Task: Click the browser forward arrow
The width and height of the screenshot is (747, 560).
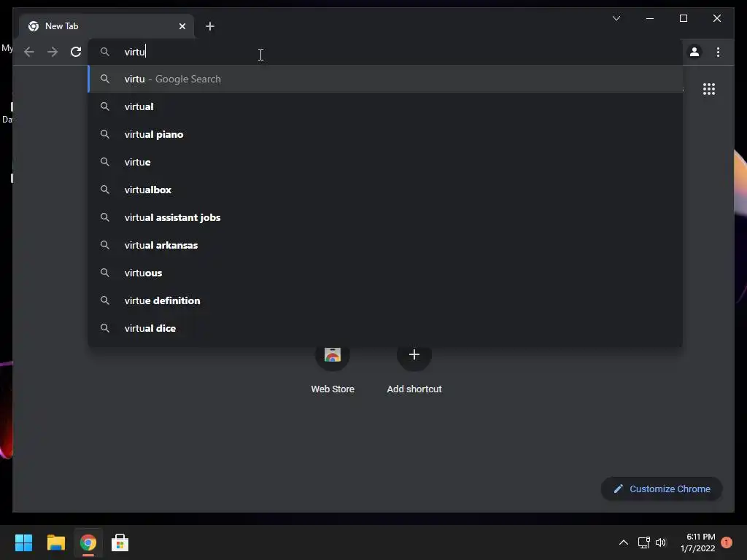Action: click(x=53, y=52)
